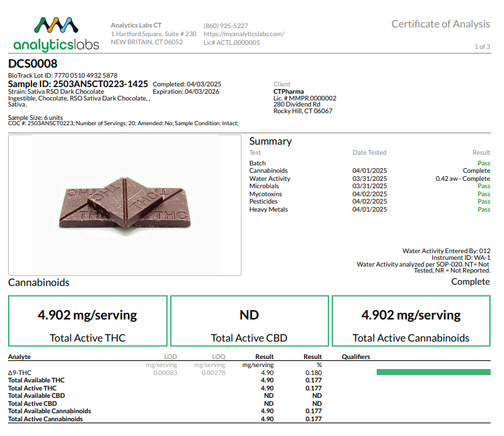Open the myanalyticslabs.com website link
The image size is (504, 436).
(x=243, y=33)
